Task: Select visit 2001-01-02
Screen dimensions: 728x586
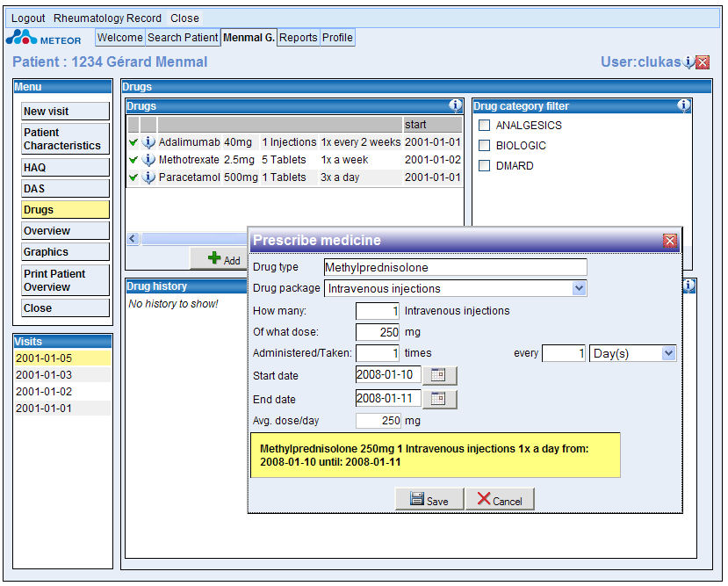Action: [x=62, y=392]
